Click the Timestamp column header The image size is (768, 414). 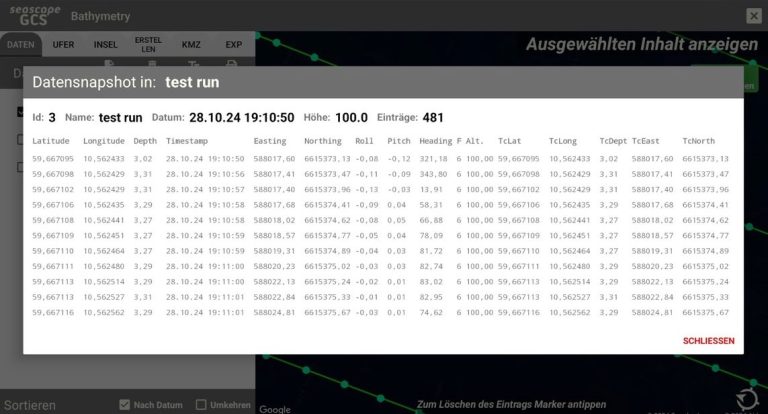pyautogui.click(x=187, y=141)
